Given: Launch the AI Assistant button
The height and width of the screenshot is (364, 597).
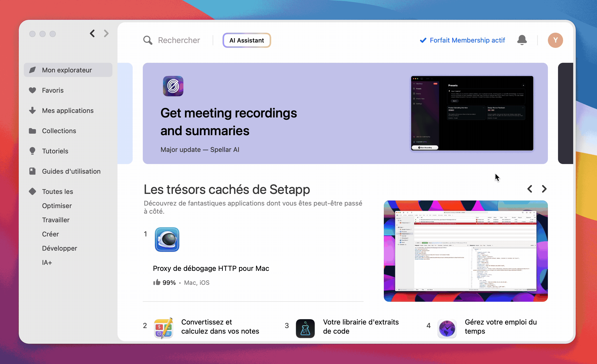Looking at the screenshot, I should [247, 40].
